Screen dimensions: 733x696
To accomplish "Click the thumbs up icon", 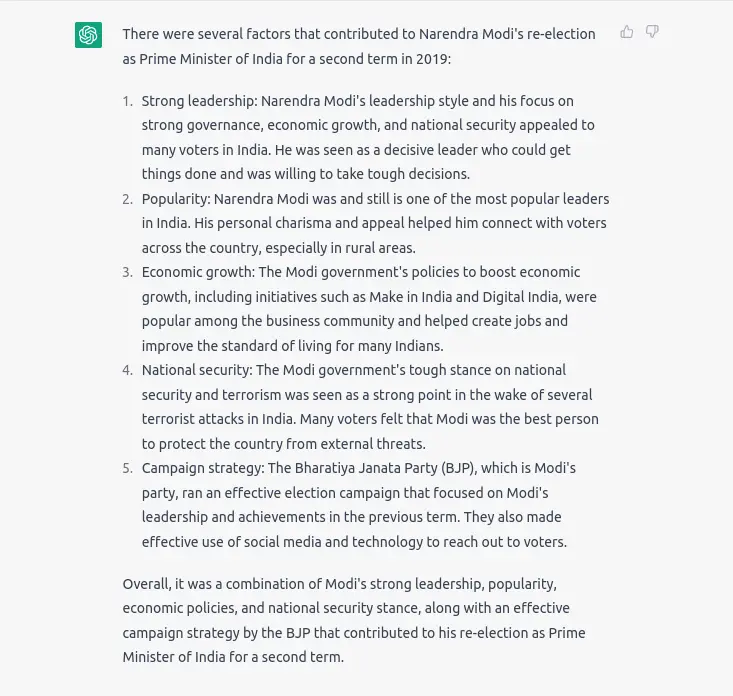I will pos(626,32).
